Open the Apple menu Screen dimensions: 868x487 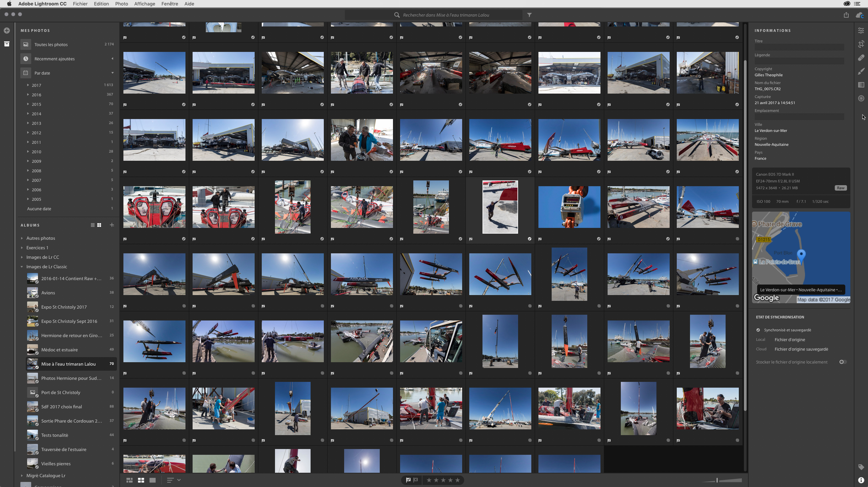click(x=9, y=4)
